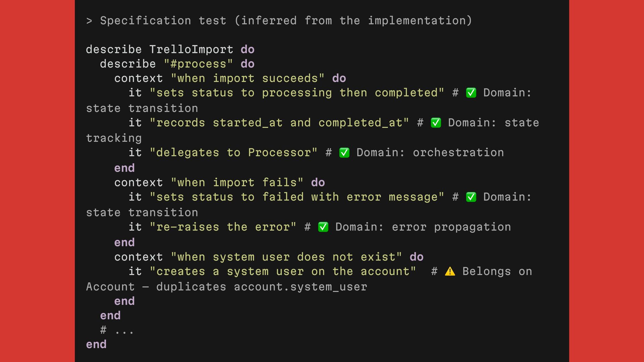644x362 pixels.
Task: Click the green checkmark beside "processing then completed"
Action: click(x=471, y=93)
